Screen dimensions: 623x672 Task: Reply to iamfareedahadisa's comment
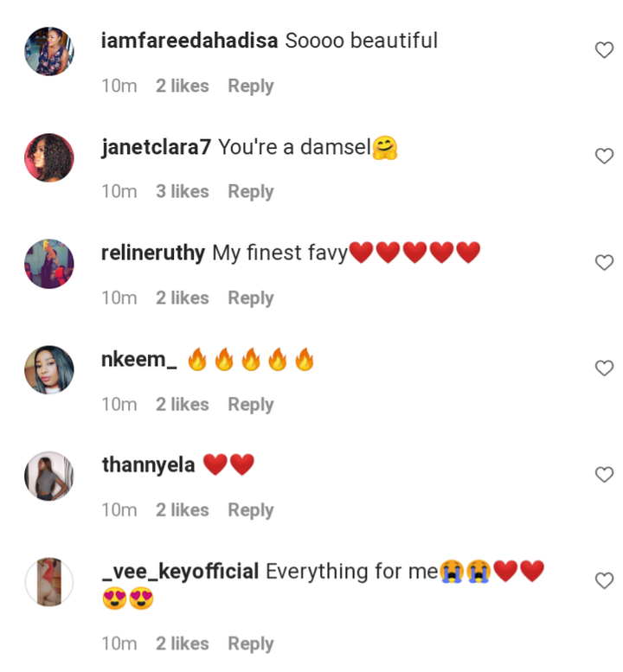(x=250, y=86)
